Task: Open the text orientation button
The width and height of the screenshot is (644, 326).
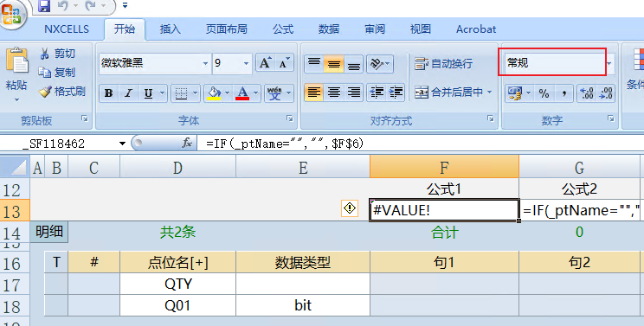Action: click(379, 64)
